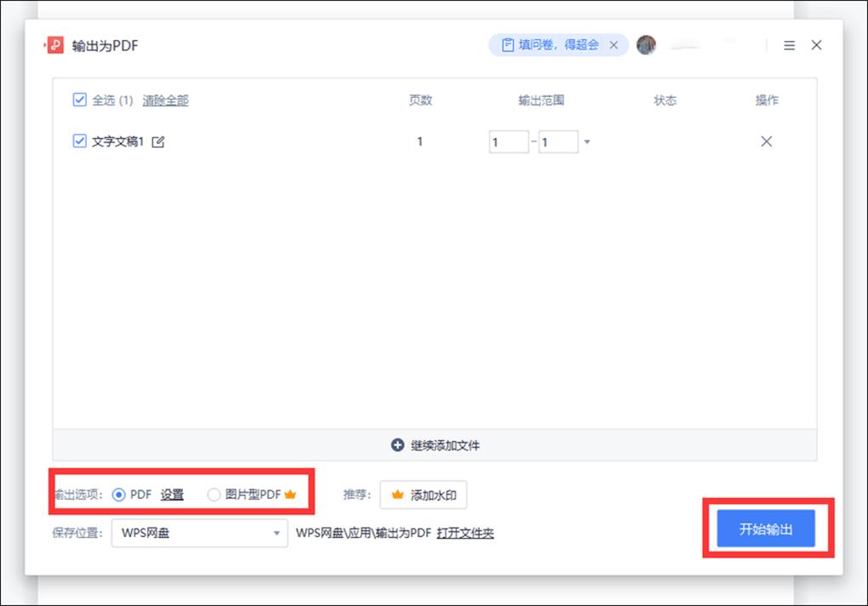Viewport: 868px width, 606px height.
Task: Select the 图片型PDF output option
Action: coord(213,495)
